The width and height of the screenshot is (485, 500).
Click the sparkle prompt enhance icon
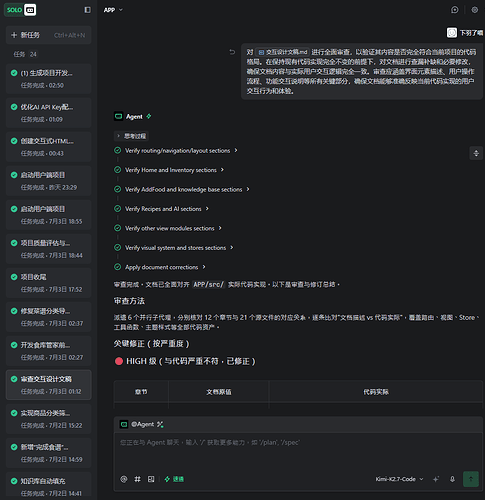(x=436, y=479)
